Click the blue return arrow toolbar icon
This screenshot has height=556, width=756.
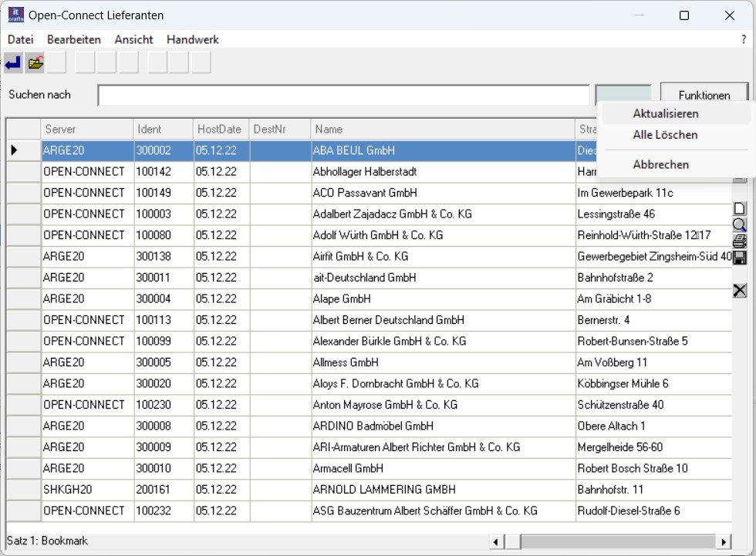pos(13,63)
